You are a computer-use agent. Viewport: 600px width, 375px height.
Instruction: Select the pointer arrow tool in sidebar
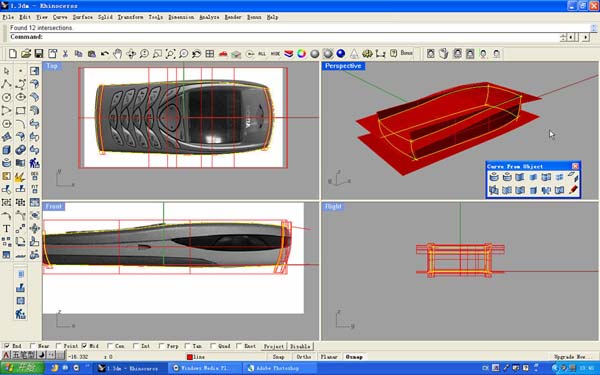(7, 71)
